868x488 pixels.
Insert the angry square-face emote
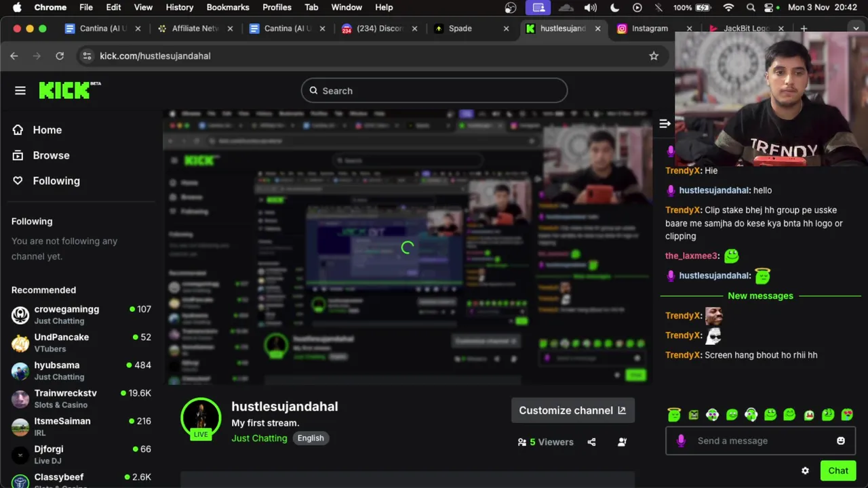click(x=693, y=415)
